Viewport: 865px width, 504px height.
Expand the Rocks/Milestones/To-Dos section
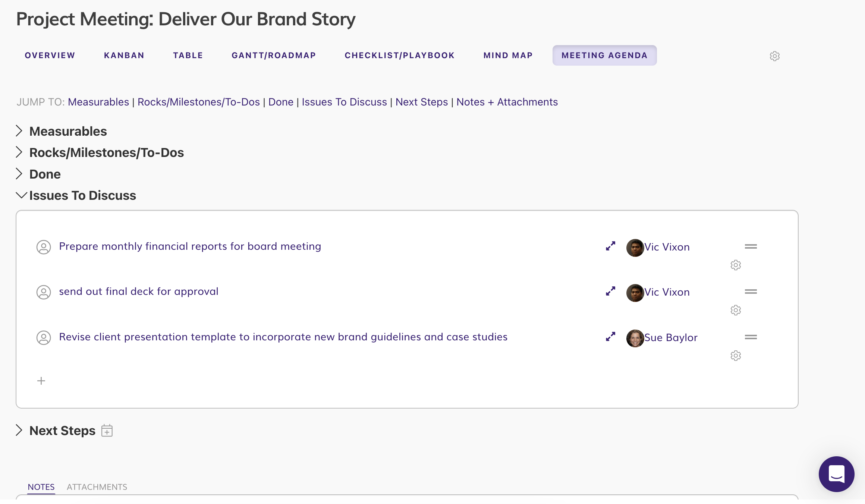click(x=19, y=152)
